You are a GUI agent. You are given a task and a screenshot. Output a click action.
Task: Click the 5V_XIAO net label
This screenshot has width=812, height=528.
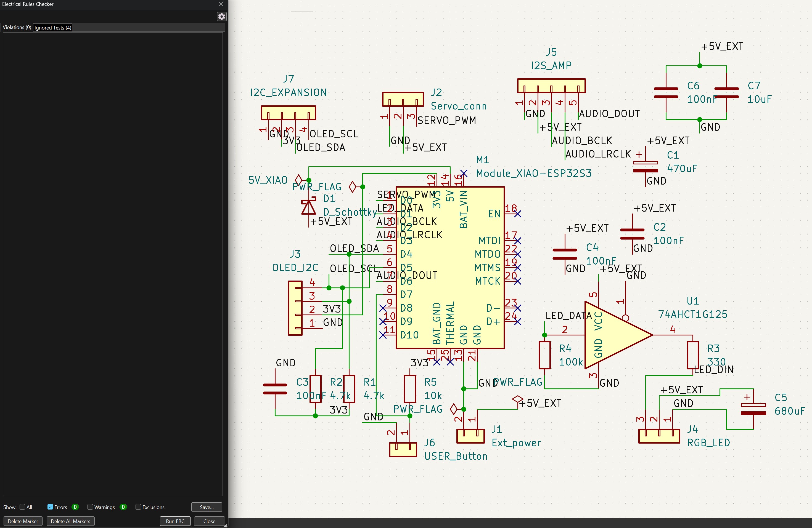point(268,180)
